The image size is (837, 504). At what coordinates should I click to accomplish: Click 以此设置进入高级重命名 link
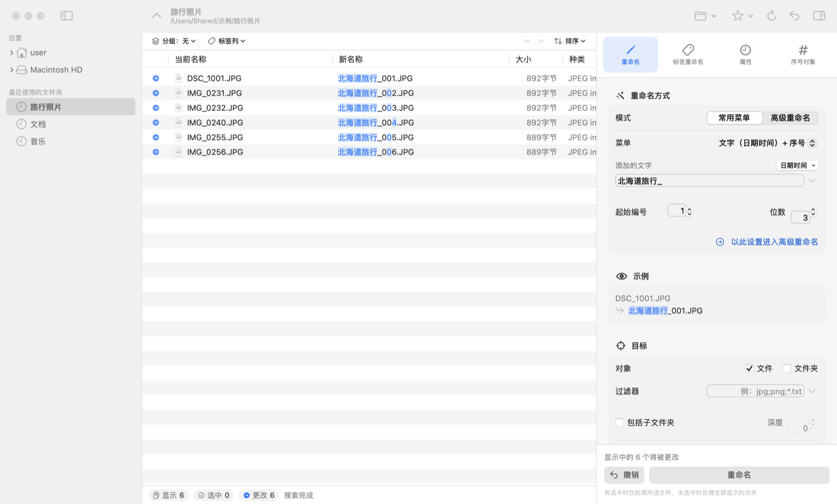coord(767,242)
